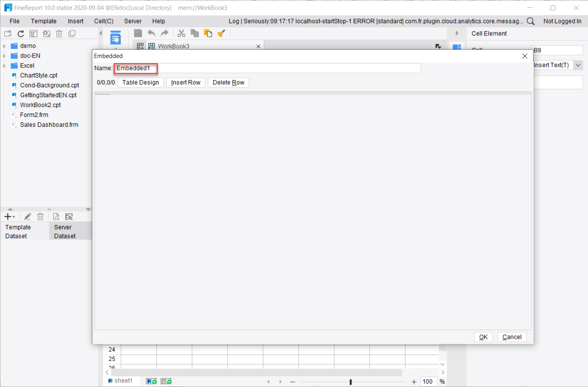This screenshot has width=588, height=387.
Task: Open the Insert Text dropdown in Cell Element panel
Action: tap(578, 65)
